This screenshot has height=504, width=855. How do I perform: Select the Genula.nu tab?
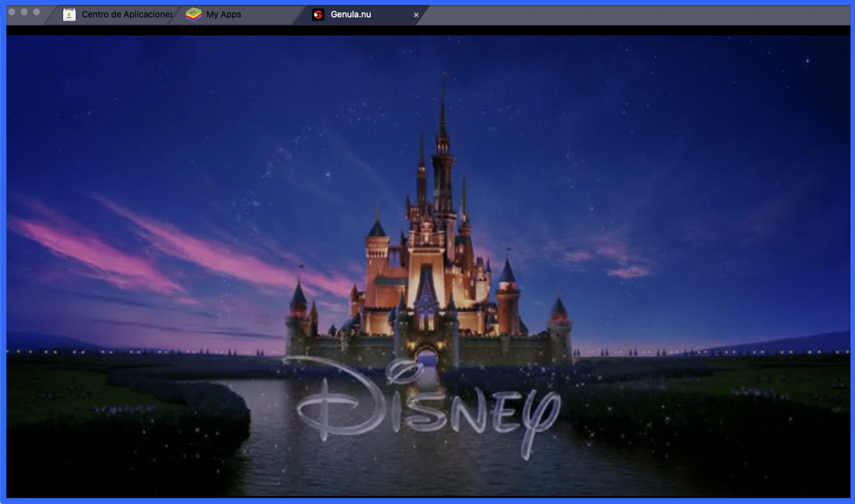tap(361, 14)
